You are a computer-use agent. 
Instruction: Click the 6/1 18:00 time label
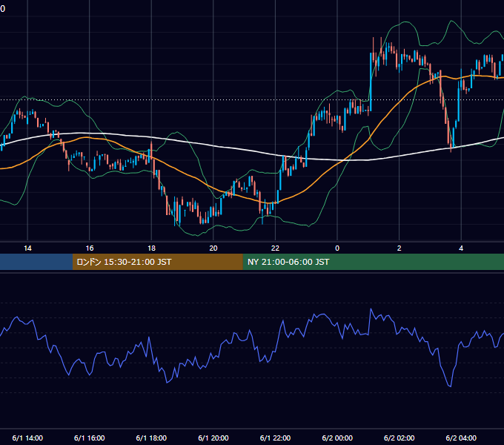151,438
